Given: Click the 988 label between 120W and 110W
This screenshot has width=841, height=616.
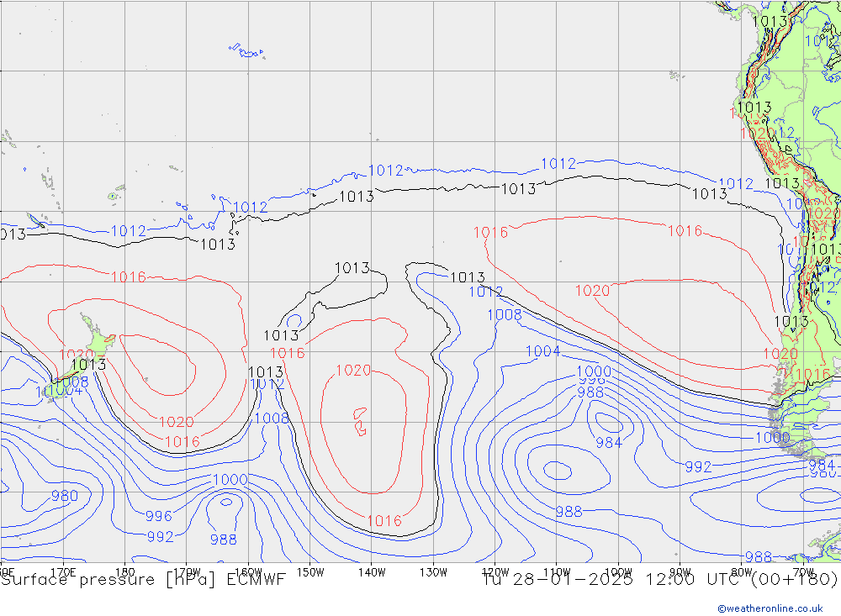Looking at the screenshot, I should pyautogui.click(x=569, y=512).
